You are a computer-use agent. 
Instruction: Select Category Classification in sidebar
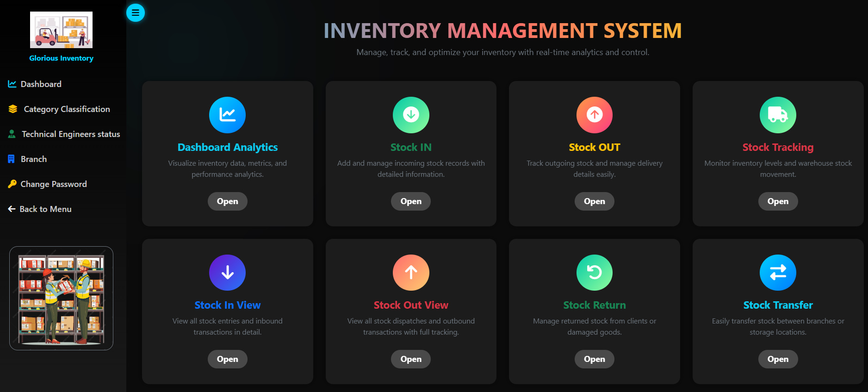click(67, 109)
